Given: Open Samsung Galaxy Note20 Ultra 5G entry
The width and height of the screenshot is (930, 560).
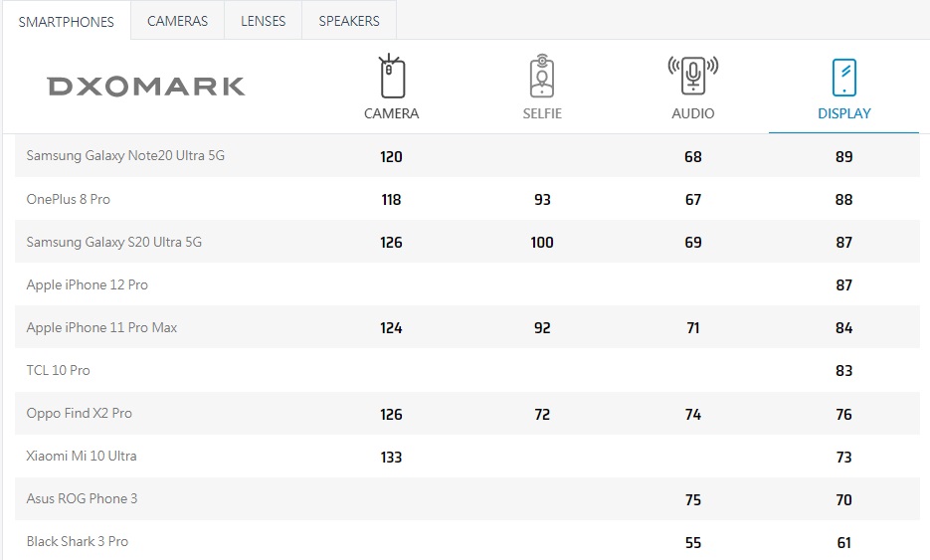Looking at the screenshot, I should [125, 156].
